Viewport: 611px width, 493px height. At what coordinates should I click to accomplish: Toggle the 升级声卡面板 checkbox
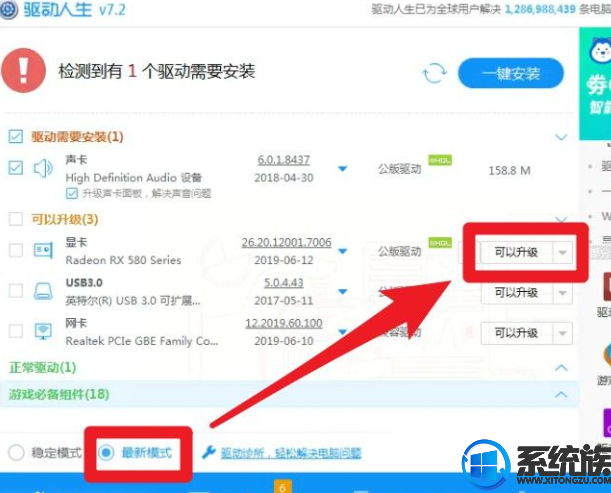72,193
